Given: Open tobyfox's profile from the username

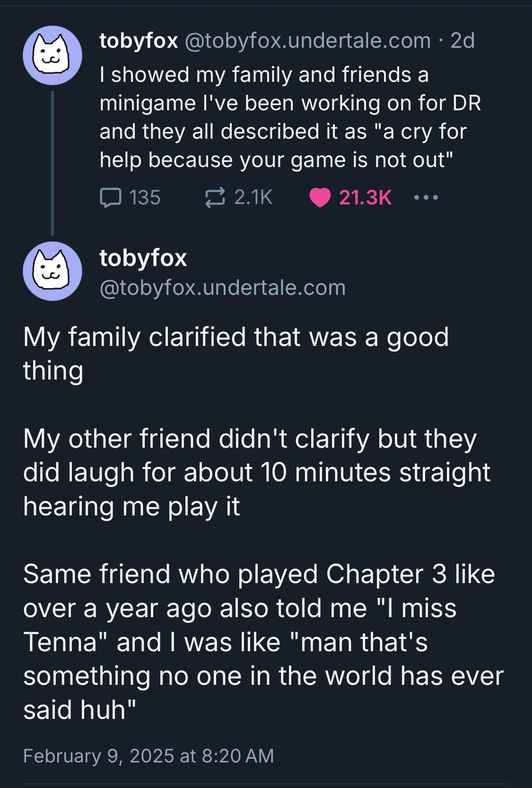Looking at the screenshot, I should click(x=136, y=42).
